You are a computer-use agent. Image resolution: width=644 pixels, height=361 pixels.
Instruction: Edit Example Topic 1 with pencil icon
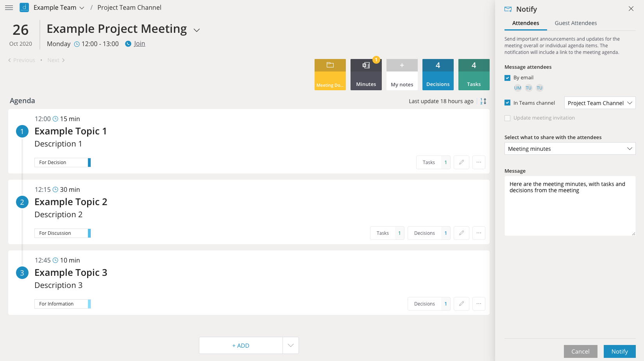click(x=462, y=162)
